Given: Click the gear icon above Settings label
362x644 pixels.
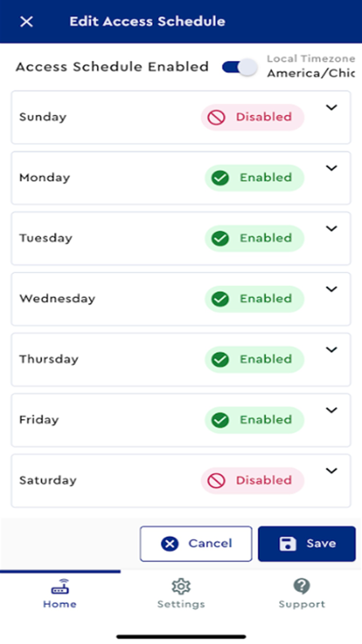Looking at the screenshot, I should pyautogui.click(x=181, y=586).
